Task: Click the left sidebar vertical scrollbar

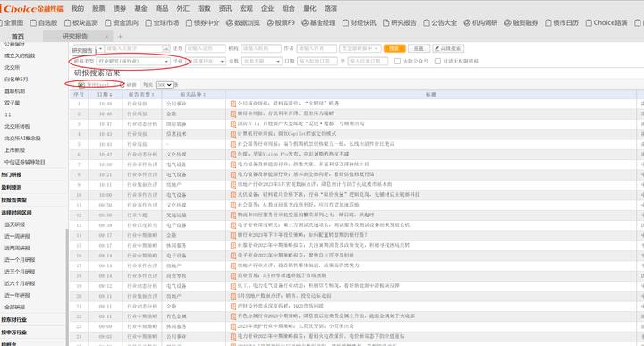Action: (x=67, y=287)
